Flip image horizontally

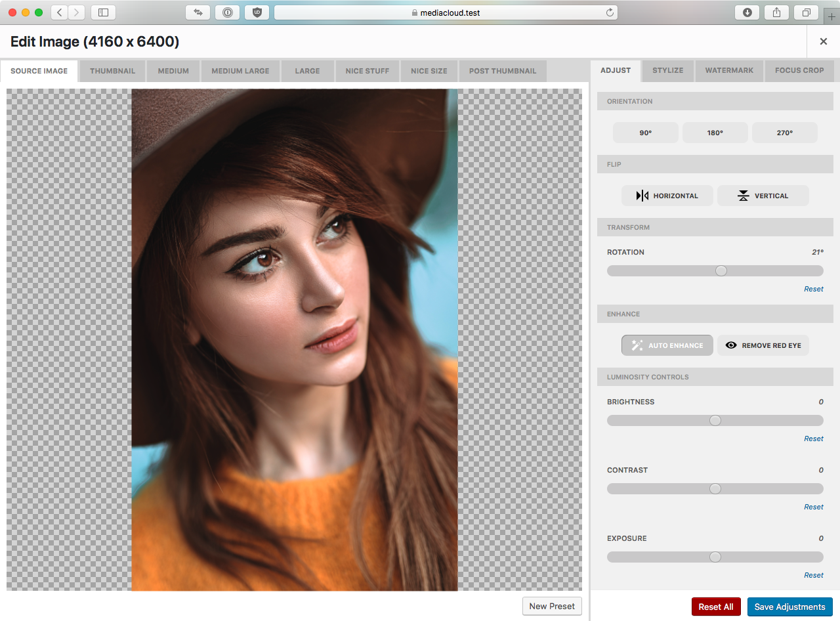tap(667, 196)
